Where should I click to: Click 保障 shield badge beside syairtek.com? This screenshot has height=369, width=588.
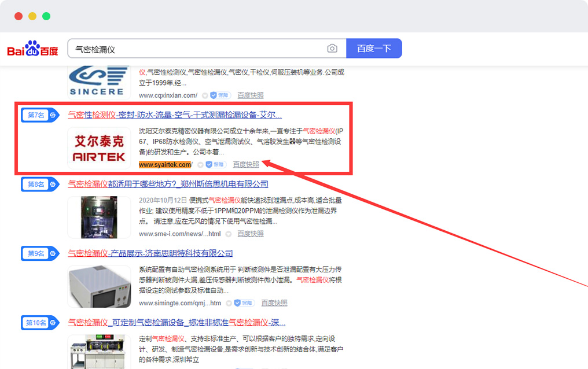[x=216, y=164]
